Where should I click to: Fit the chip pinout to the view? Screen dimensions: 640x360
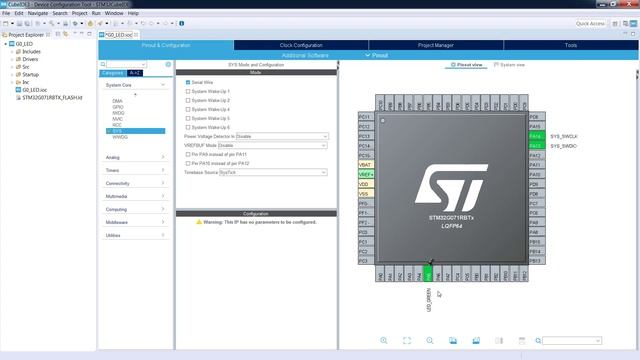point(407,340)
